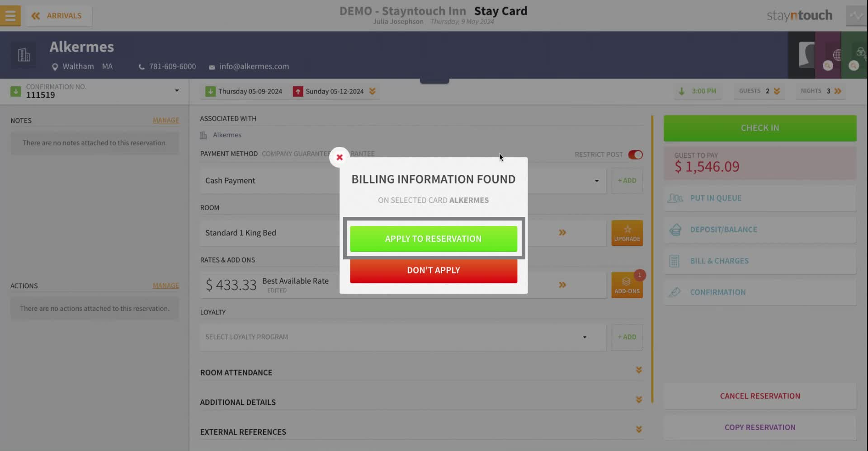
Task: Expand the Nights stay details
Action: [838, 91]
